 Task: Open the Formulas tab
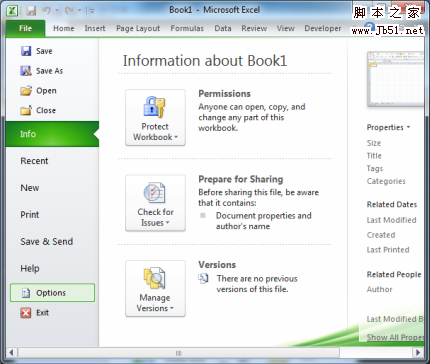tap(187, 28)
